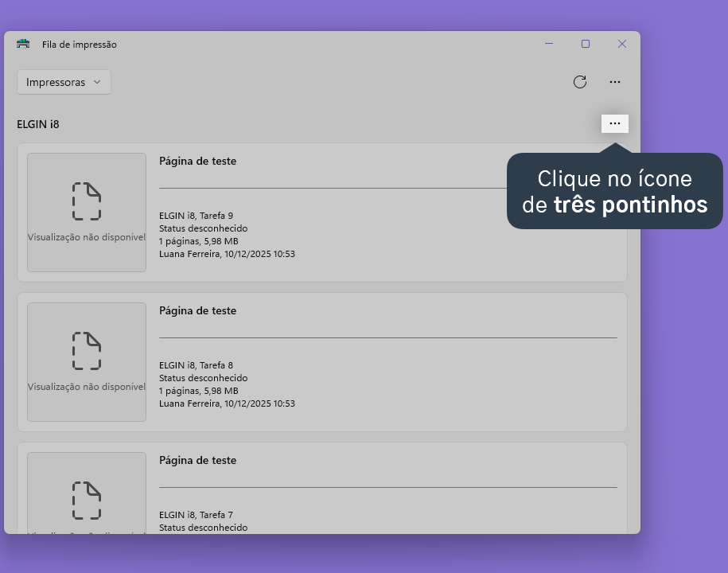Click the Luana Ferreira date line of Tarefa 9
Screen dimensions: 728x573
click(227, 254)
